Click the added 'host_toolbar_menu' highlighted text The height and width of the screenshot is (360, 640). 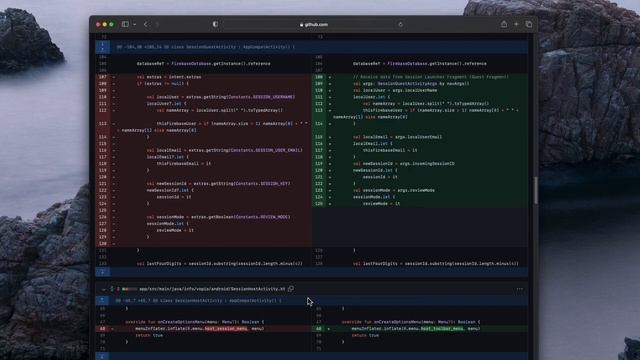442,329
